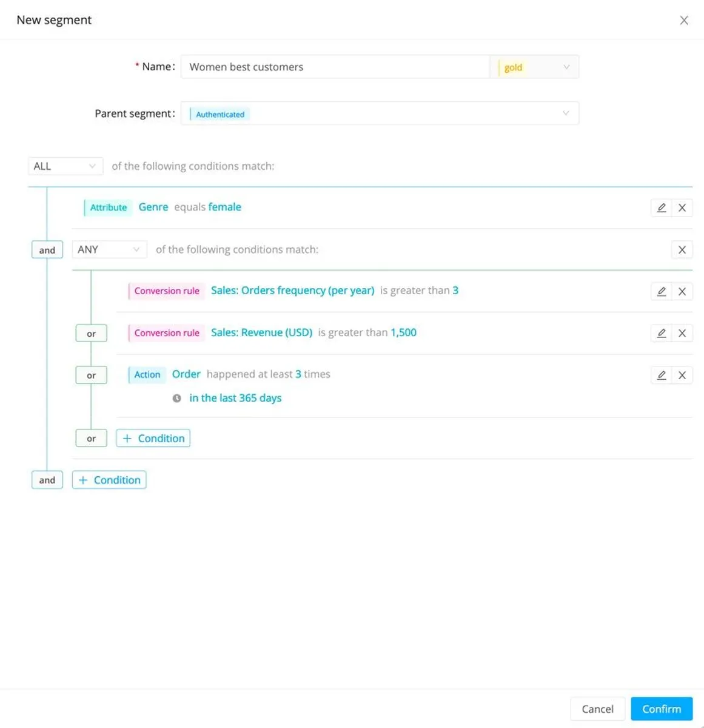This screenshot has height=728, width=704.
Task: Edit the Orders frequency conversion rule
Action: coord(661,291)
